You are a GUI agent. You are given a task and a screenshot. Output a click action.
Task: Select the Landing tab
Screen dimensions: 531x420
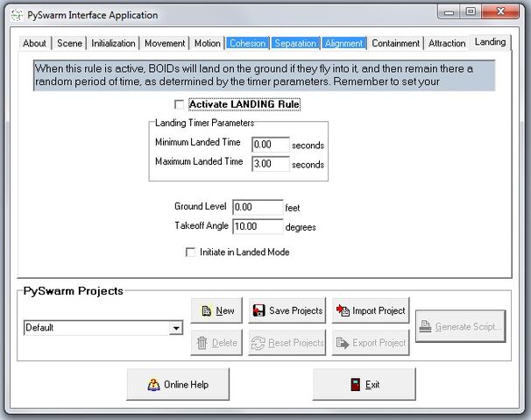(x=490, y=42)
